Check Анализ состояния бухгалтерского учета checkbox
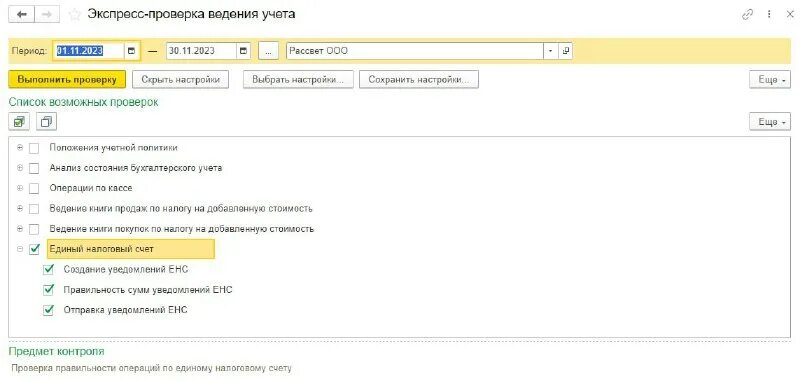The image size is (800, 381). click(34, 168)
